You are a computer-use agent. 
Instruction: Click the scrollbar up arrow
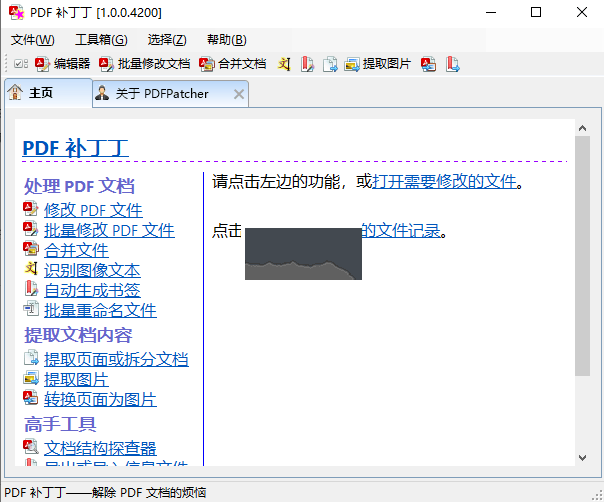[582, 128]
